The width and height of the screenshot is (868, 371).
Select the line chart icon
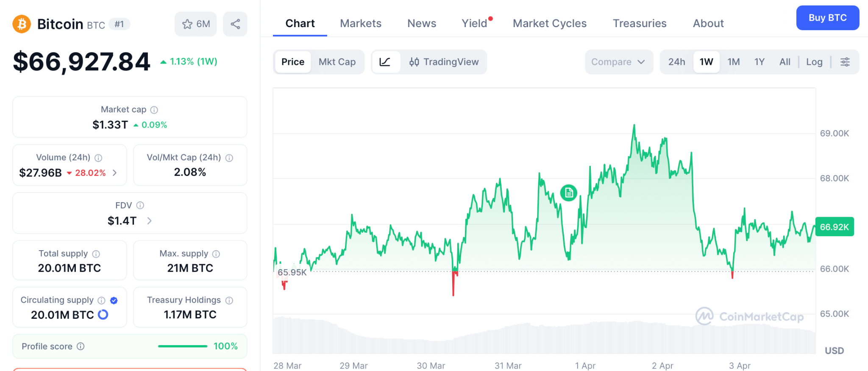tap(385, 62)
